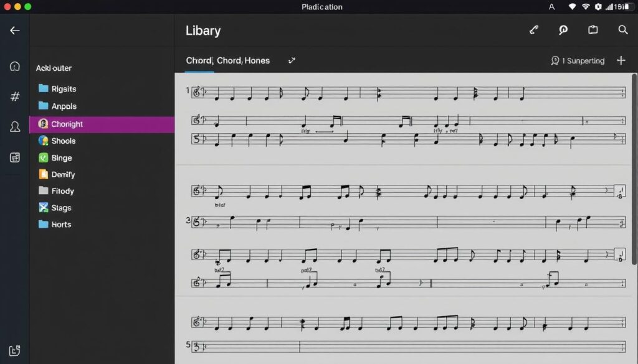
Task: Switch to the Chord tab
Action: (199, 60)
